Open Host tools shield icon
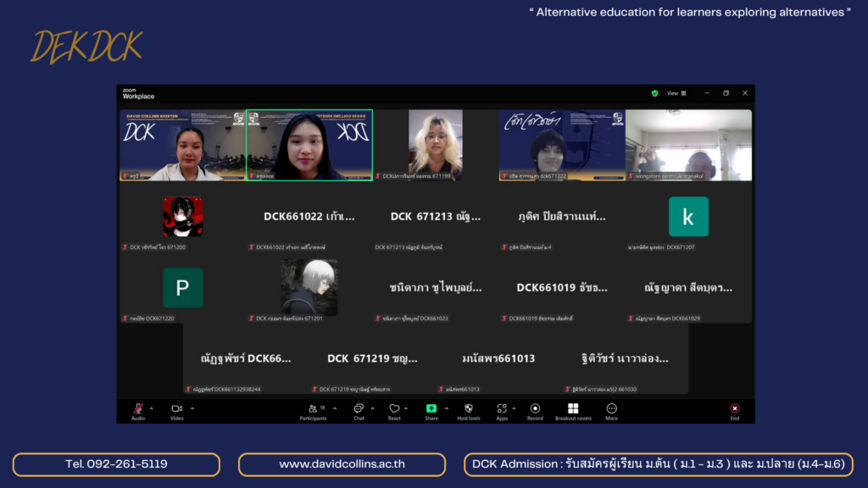The height and width of the screenshot is (488, 868). coord(468,409)
